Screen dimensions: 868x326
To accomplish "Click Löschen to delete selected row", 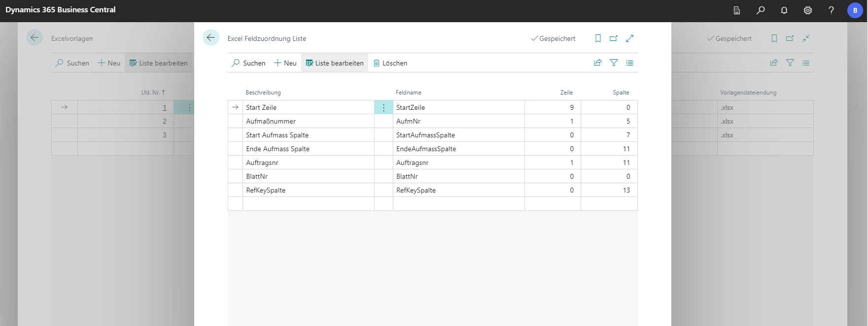I will click(x=390, y=63).
